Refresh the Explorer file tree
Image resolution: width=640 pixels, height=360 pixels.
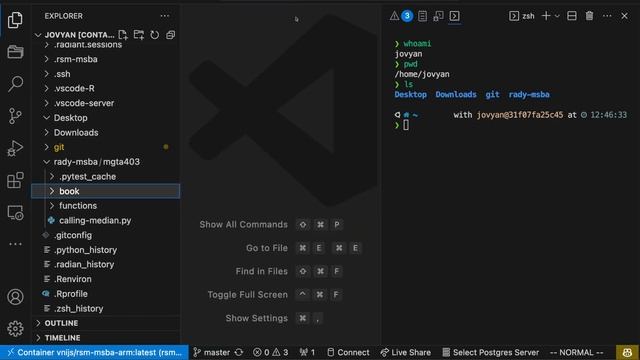(x=154, y=35)
